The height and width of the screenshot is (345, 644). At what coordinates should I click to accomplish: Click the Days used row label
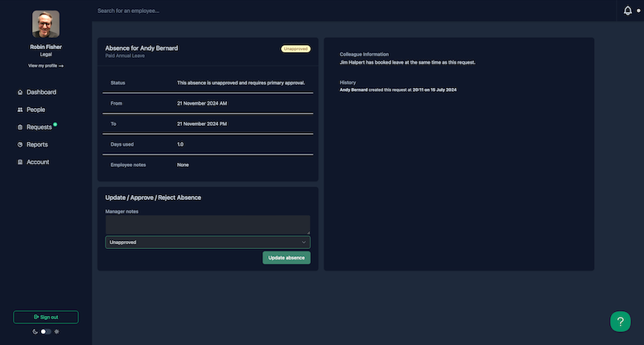[x=122, y=144]
